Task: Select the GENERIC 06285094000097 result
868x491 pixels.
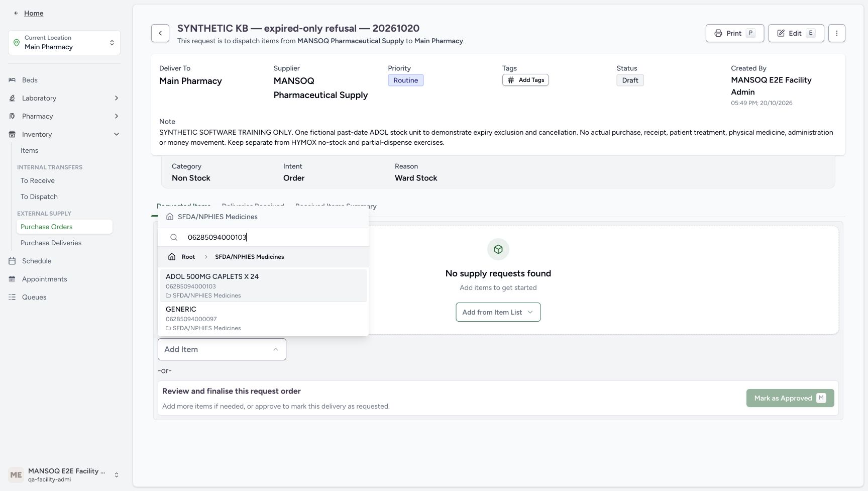Action: click(x=263, y=318)
